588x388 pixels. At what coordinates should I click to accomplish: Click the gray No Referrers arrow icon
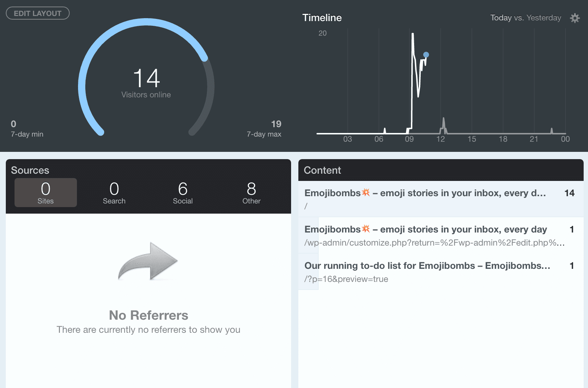pyautogui.click(x=148, y=261)
